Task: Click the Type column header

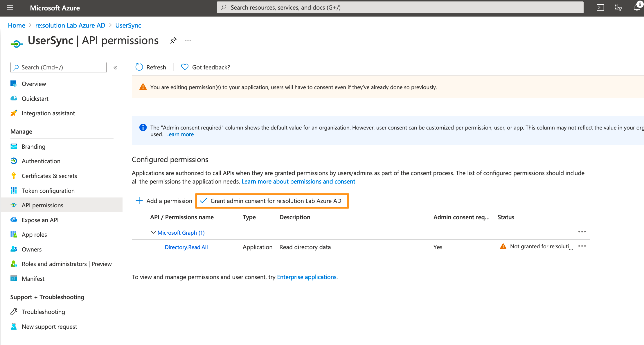Action: click(x=249, y=217)
